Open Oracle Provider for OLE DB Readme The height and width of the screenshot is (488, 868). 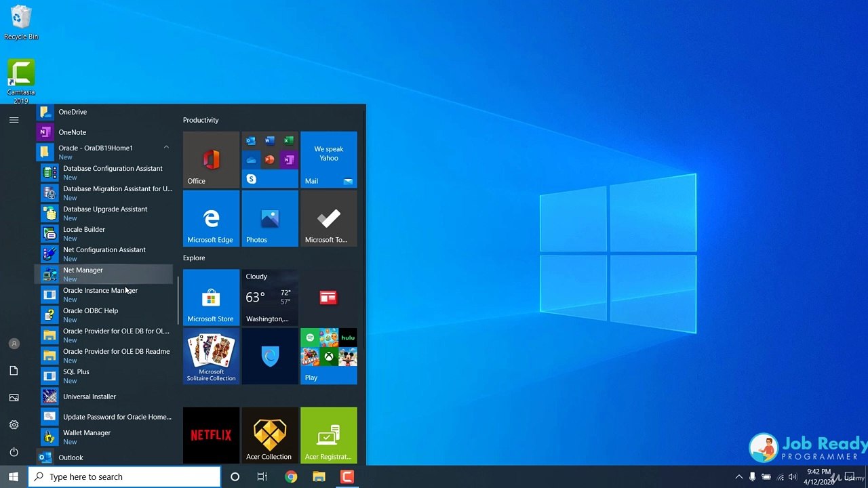(x=104, y=356)
